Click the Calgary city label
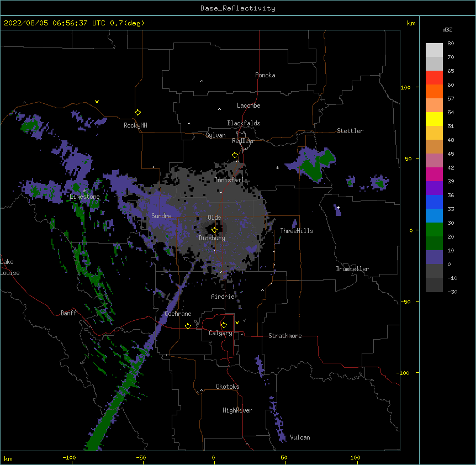The image size is (476, 465). coord(220,333)
